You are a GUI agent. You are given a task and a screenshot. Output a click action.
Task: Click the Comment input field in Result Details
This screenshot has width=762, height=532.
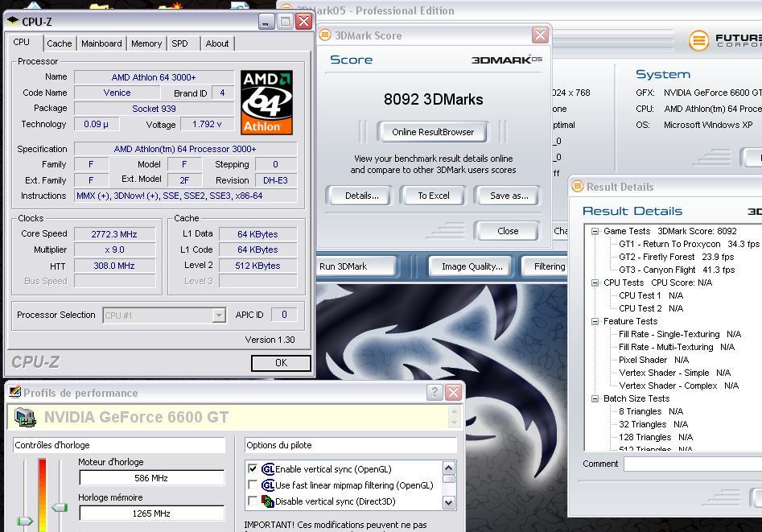click(693, 464)
